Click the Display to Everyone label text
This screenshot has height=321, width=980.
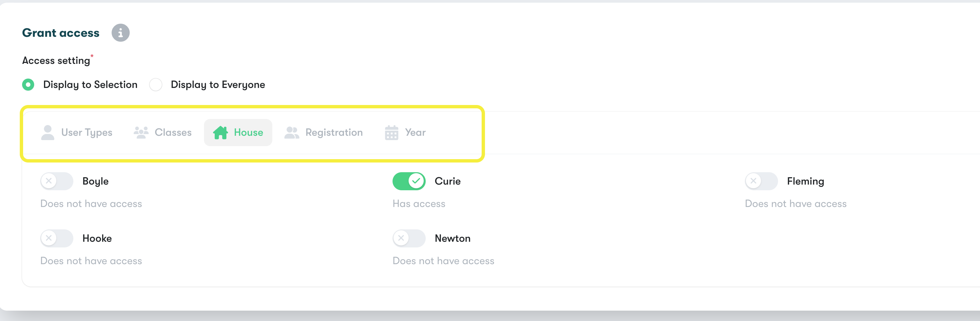point(218,85)
